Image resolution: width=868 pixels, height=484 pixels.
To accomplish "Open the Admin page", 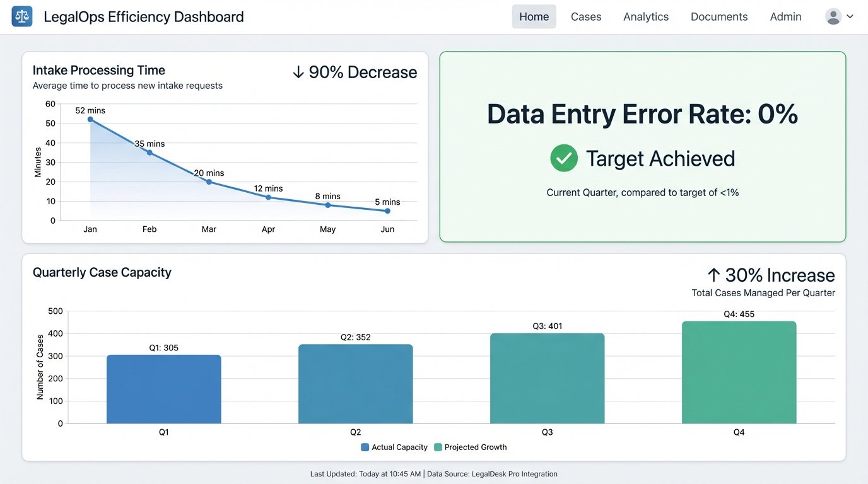I will tap(785, 16).
